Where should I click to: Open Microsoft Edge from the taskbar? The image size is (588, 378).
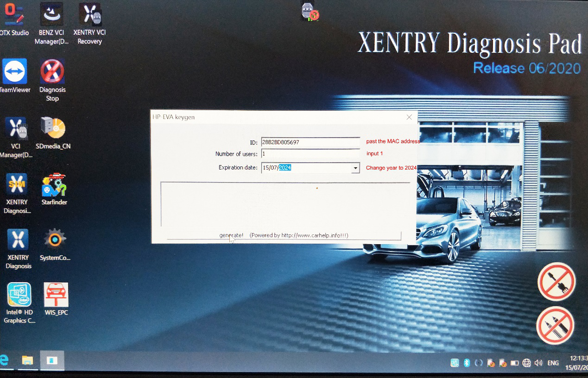pos(5,360)
